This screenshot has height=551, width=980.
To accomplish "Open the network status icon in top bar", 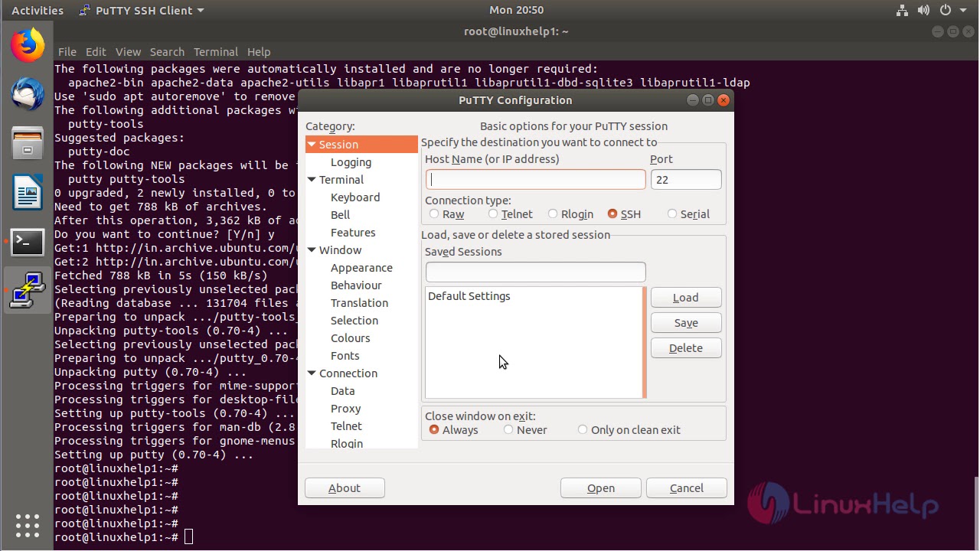I will point(902,11).
